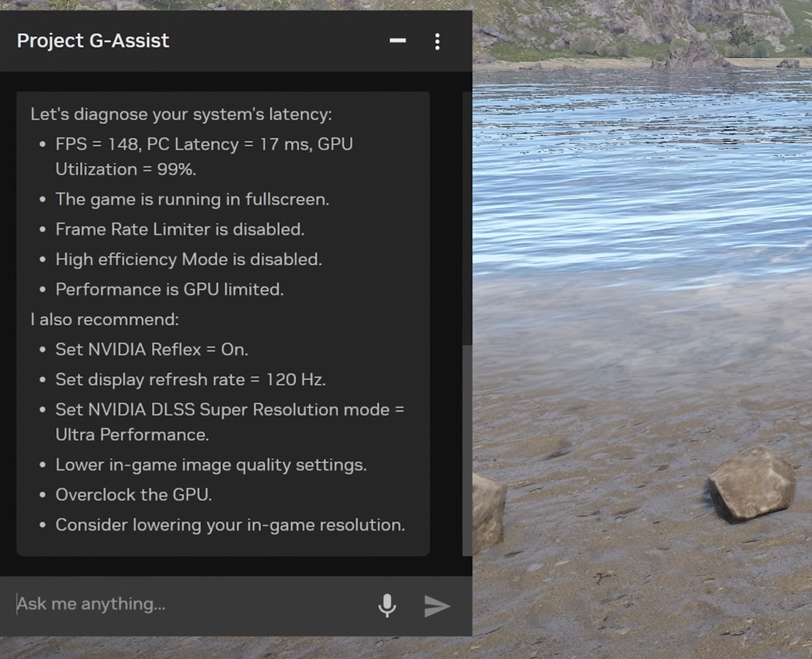Select the 'FPS = 148, PC Latency' line
This screenshot has width=812, height=659.
coord(204,145)
